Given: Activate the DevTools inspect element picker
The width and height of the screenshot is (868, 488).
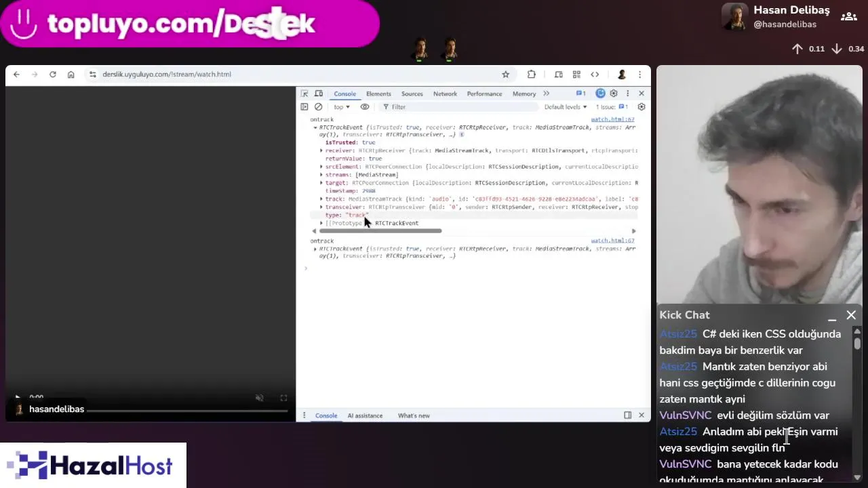Looking at the screenshot, I should click(x=304, y=94).
